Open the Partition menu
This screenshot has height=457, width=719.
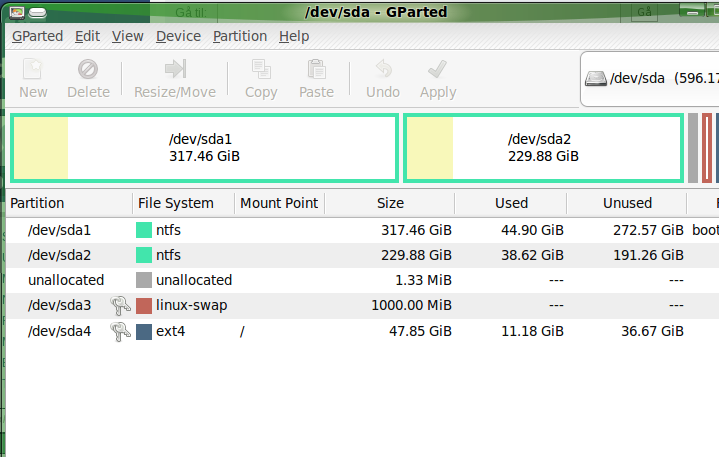pyautogui.click(x=240, y=36)
